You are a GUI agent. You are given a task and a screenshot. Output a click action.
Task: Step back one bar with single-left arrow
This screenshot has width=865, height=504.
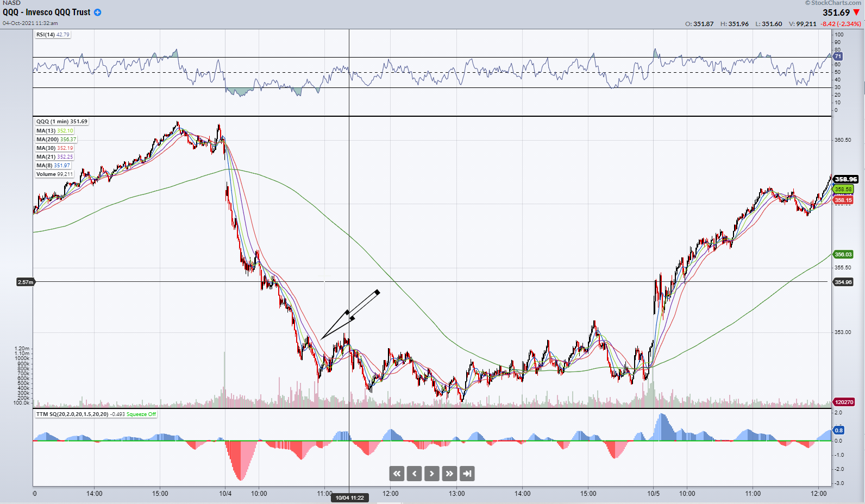click(x=414, y=474)
